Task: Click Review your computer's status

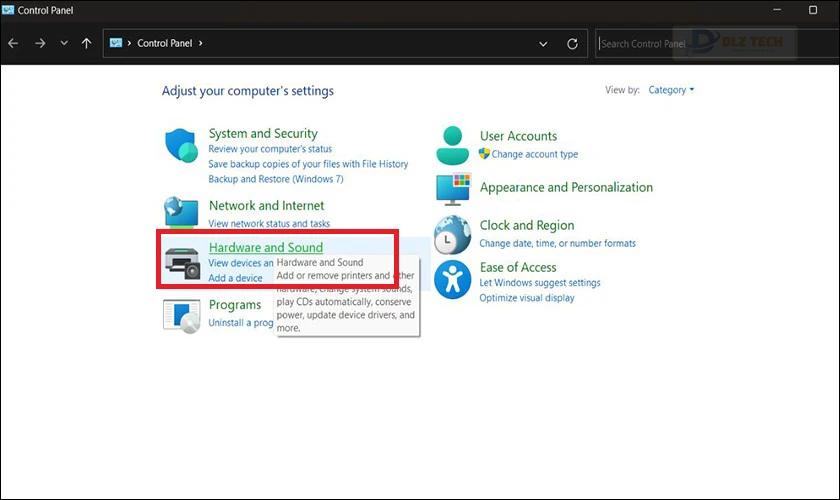Action: (x=270, y=149)
